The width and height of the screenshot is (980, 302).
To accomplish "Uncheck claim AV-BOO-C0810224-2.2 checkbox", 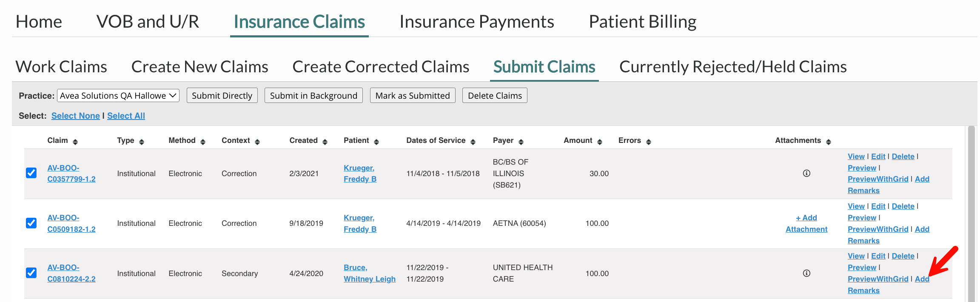I will 31,273.
